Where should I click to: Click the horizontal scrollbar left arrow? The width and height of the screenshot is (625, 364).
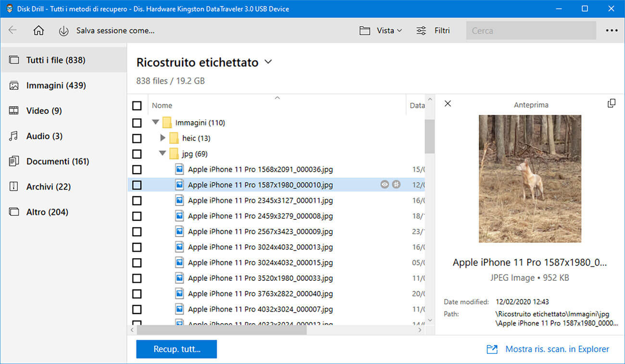132,330
